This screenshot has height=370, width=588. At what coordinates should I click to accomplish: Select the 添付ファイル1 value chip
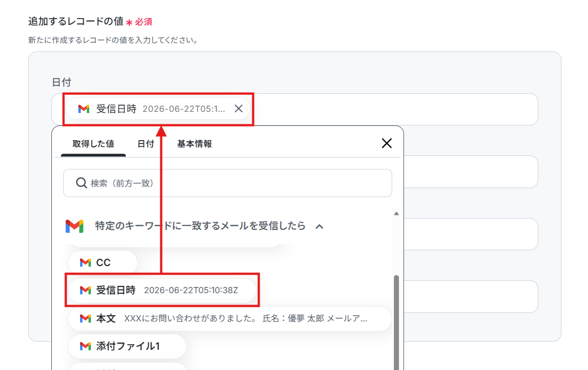(127, 346)
